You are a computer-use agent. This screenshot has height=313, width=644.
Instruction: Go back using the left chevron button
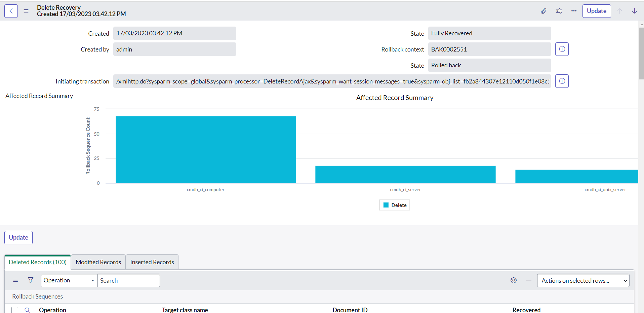click(11, 11)
